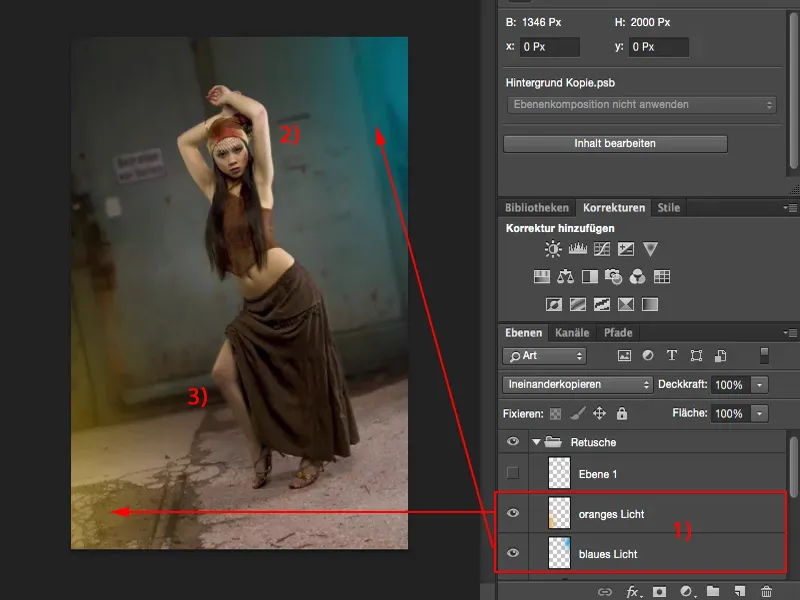
Task: Select the Ebene 1 layer thumbnail
Action: coord(559,473)
